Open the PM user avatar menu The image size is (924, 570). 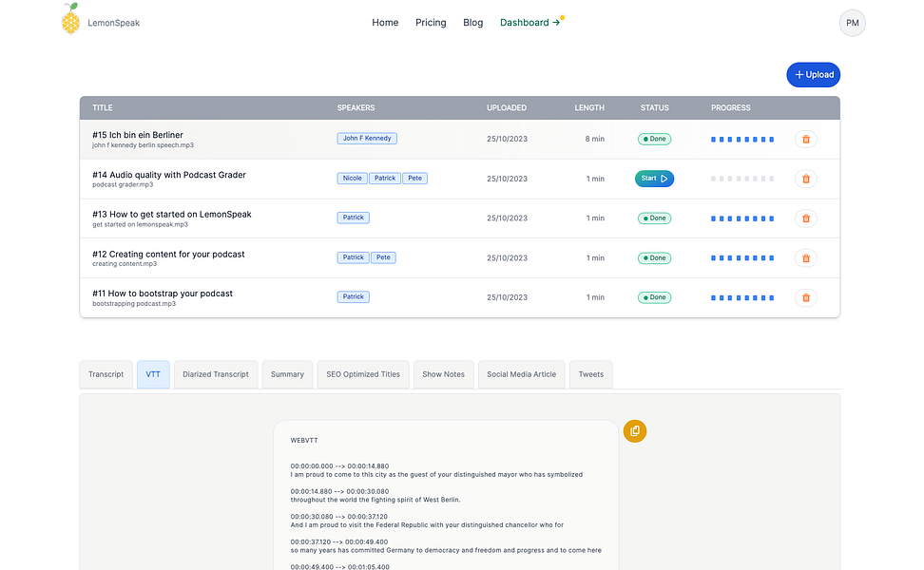point(852,23)
